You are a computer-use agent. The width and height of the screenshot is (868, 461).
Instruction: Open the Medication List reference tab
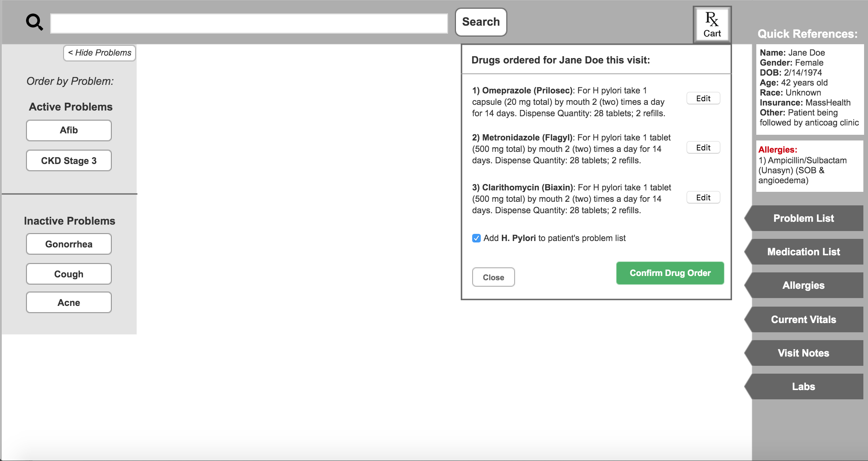point(803,252)
